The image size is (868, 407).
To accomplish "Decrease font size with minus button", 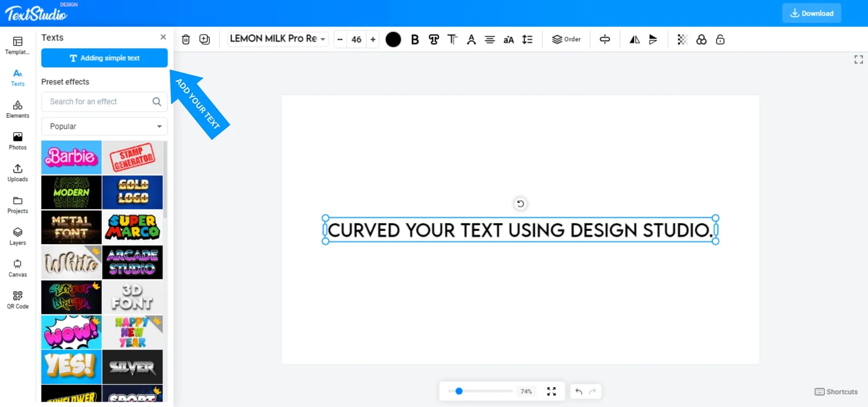I will tap(340, 40).
